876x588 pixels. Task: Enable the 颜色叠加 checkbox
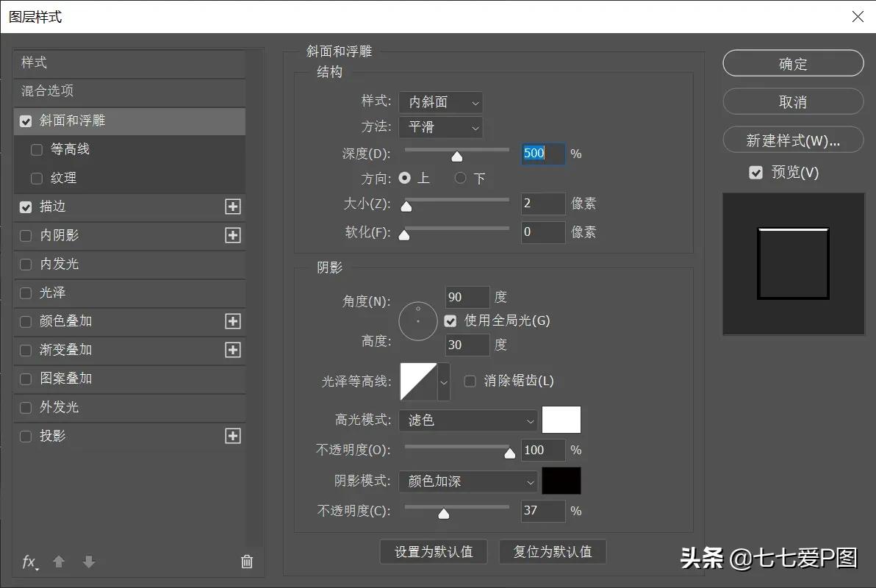click(x=26, y=322)
